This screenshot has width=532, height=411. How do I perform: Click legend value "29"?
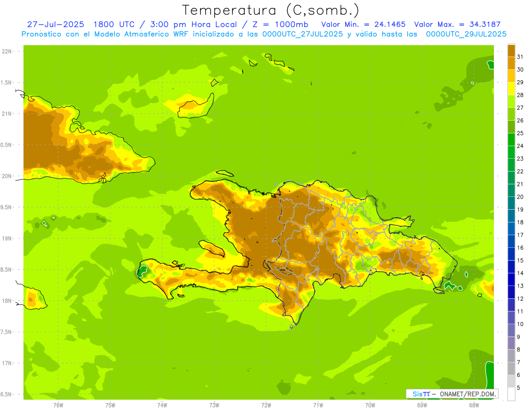tap(520, 82)
